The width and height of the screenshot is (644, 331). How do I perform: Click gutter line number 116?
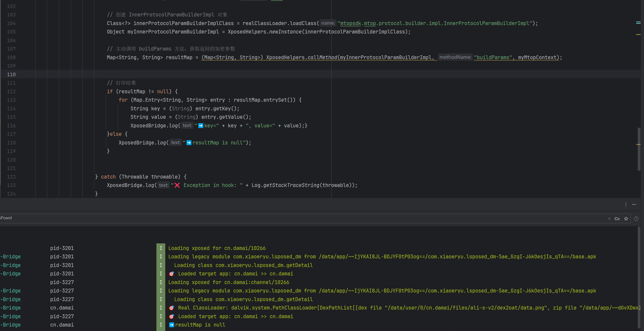[x=11, y=125]
